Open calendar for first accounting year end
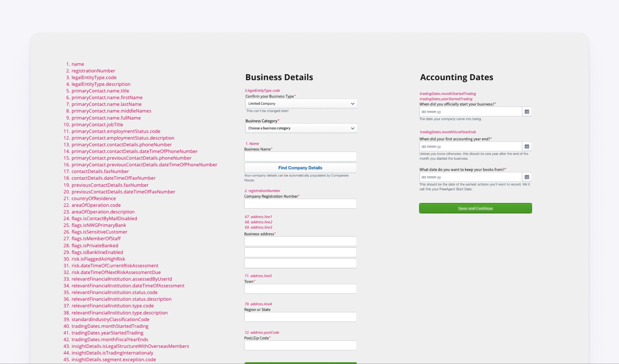The image size is (619, 364). click(x=527, y=147)
